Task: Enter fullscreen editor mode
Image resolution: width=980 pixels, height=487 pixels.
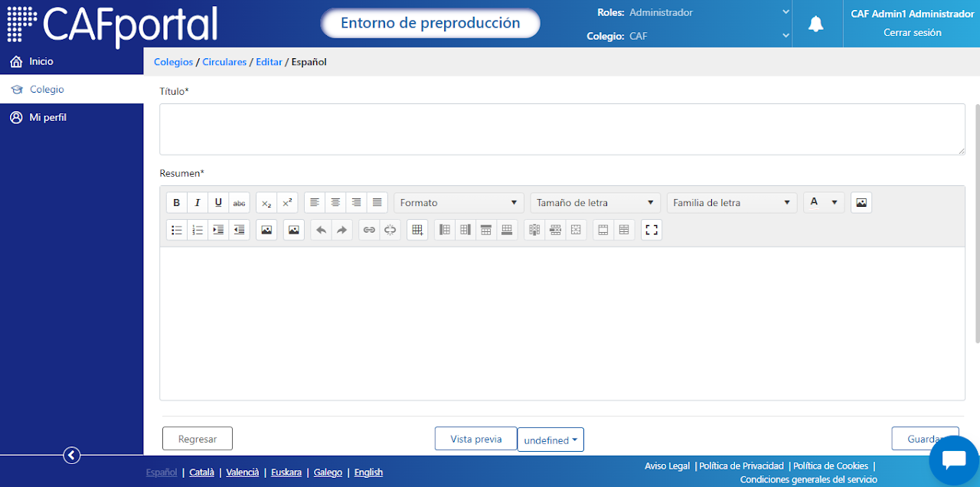Action: pyautogui.click(x=652, y=230)
